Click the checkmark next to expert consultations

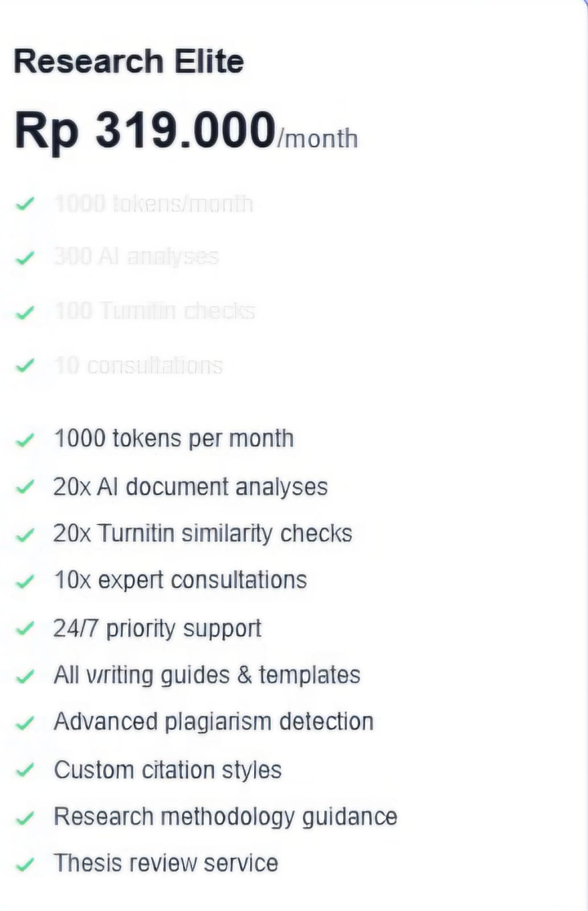(25, 582)
